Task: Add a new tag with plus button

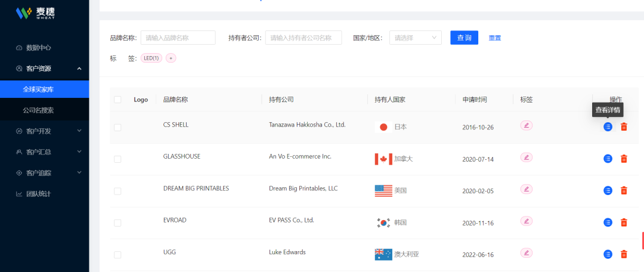Action: click(x=171, y=58)
